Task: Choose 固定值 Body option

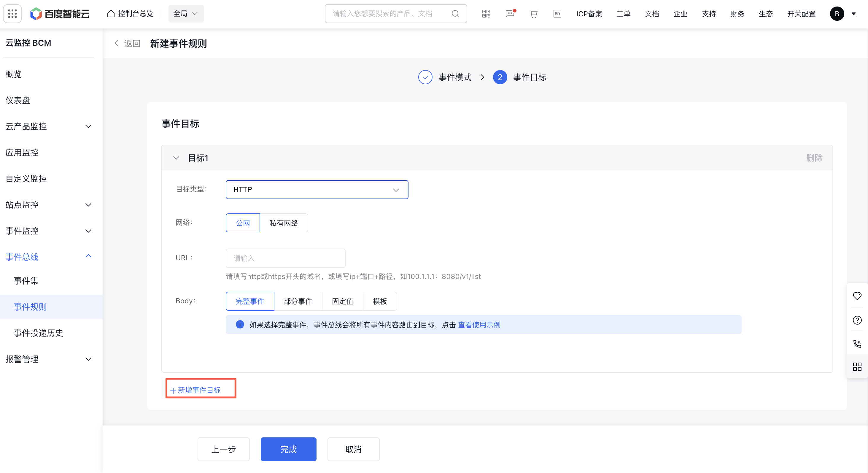Action: 342,301
